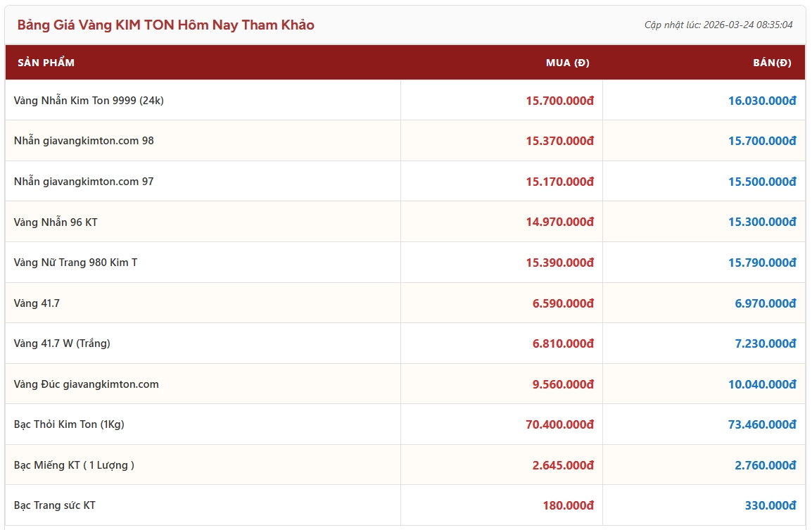The width and height of the screenshot is (812, 530).
Task: Select the Vàng Nhẫn 96 KT row name
Action: [x=56, y=222]
